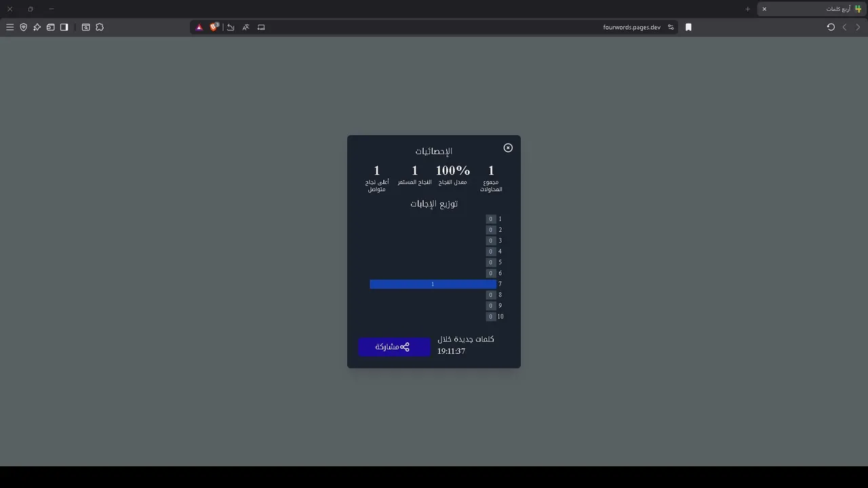Click the 19:11:37 countdown timer
This screenshot has height=488, width=868.
click(x=451, y=352)
